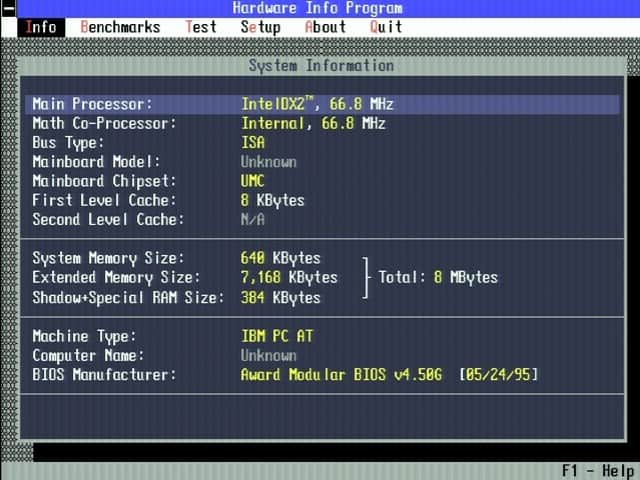Click the IBM PC AT value
Screen dimensions: 640x480
point(277,336)
